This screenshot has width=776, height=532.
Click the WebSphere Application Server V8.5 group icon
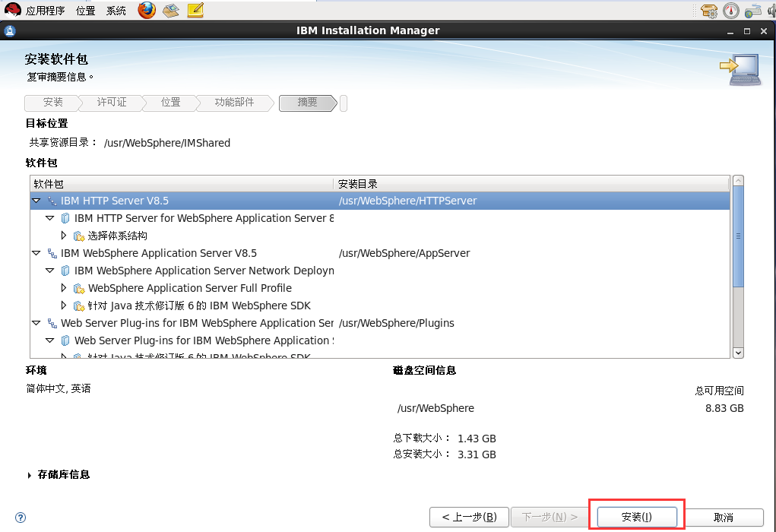click(52, 253)
